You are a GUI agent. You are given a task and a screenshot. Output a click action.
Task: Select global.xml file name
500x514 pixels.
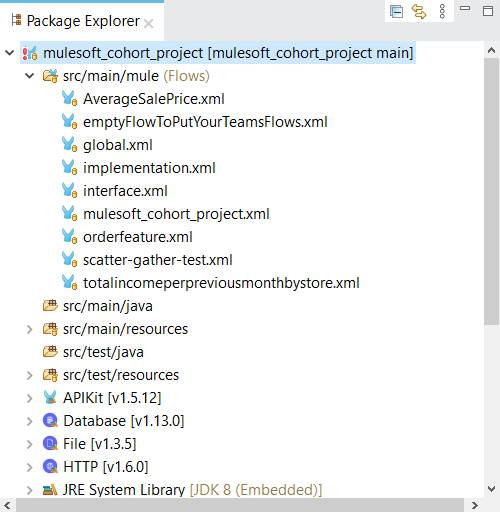pyautogui.click(x=118, y=145)
